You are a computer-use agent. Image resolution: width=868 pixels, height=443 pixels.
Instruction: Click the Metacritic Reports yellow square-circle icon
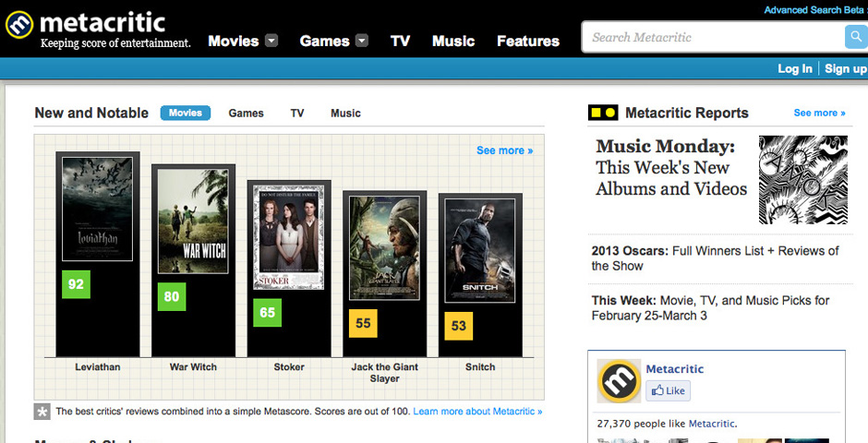[603, 113]
